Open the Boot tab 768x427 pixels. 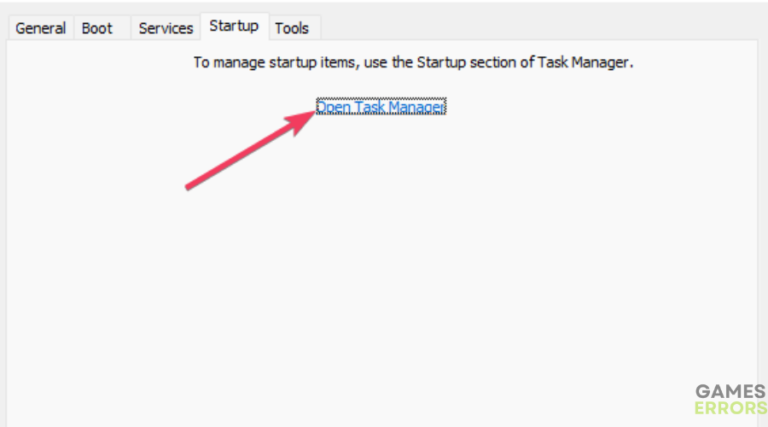click(x=97, y=28)
